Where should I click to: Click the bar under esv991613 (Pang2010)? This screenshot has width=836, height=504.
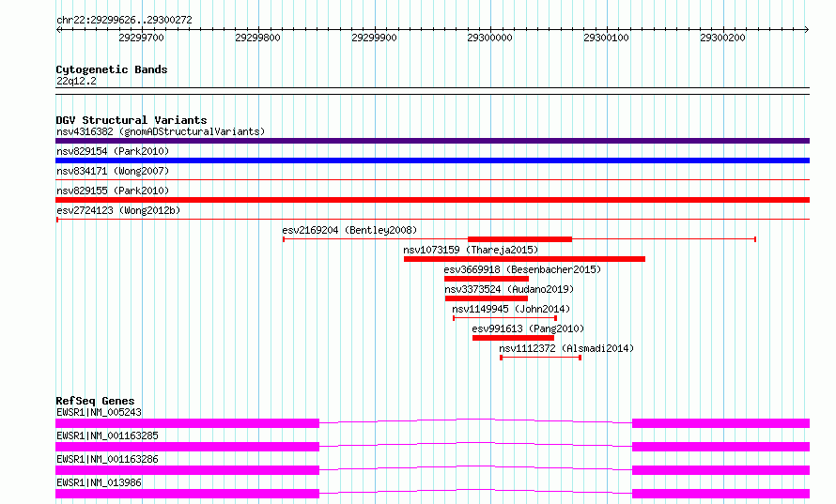tap(514, 338)
